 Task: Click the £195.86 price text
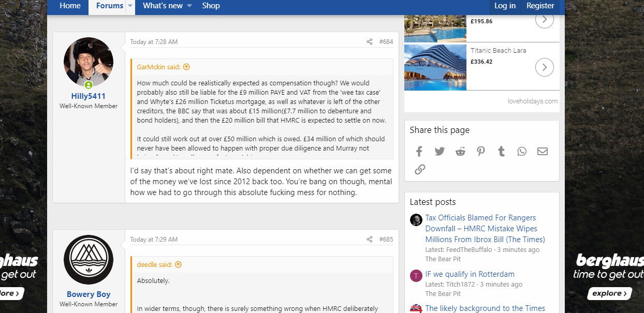[481, 21]
